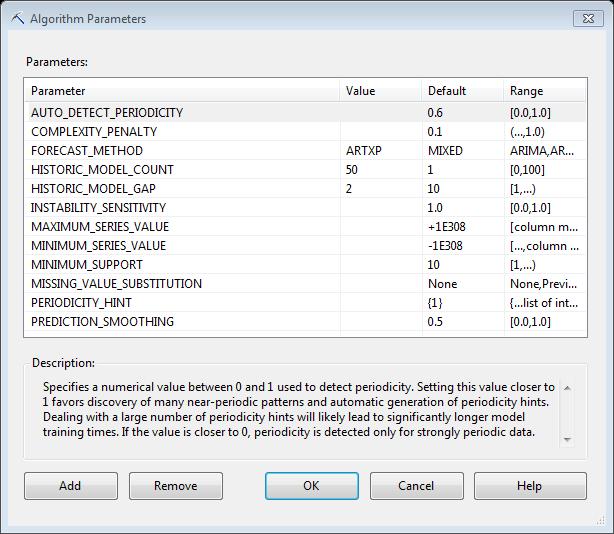Select the COMPLEXITY_PENALTY parameter row
The image size is (614, 534).
pyautogui.click(x=305, y=132)
